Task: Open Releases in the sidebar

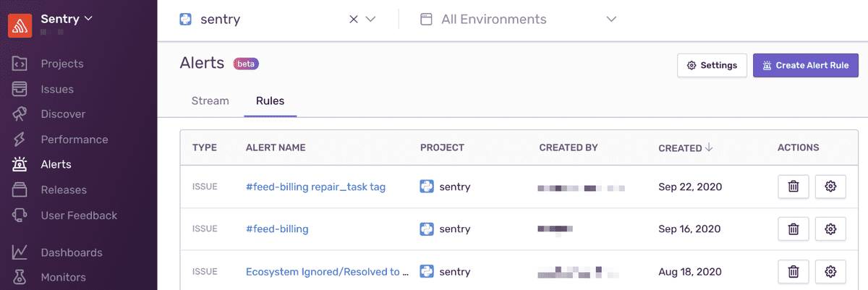Action: [x=64, y=189]
